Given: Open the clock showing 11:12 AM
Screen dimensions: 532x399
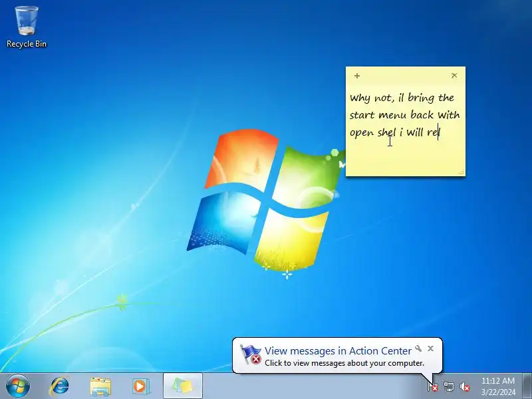Looking at the screenshot, I should (x=497, y=380).
